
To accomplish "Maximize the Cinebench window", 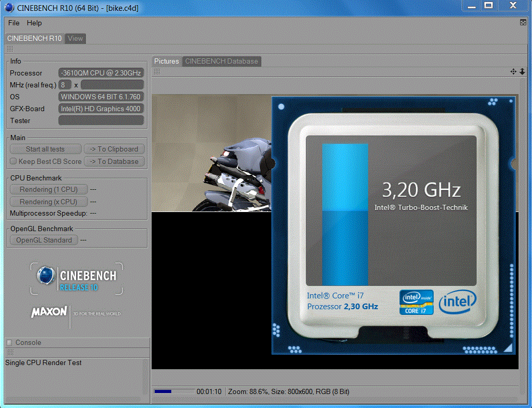I will (489, 5).
